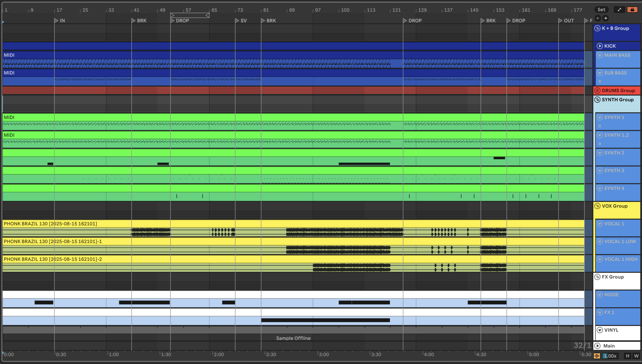Toggle the orange waveform button
Viewport: 642px width, 364px height.
pyautogui.click(x=597, y=356)
